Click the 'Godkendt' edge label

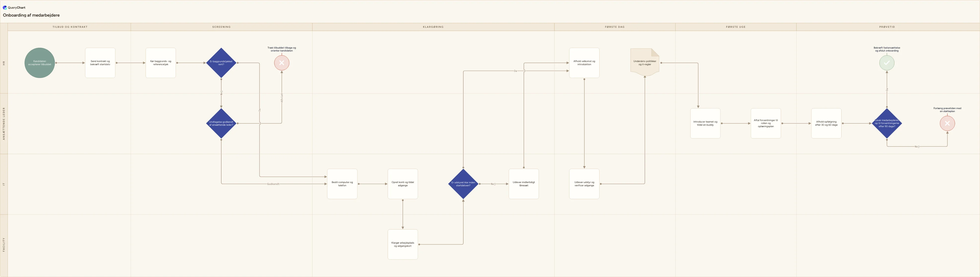273,184
